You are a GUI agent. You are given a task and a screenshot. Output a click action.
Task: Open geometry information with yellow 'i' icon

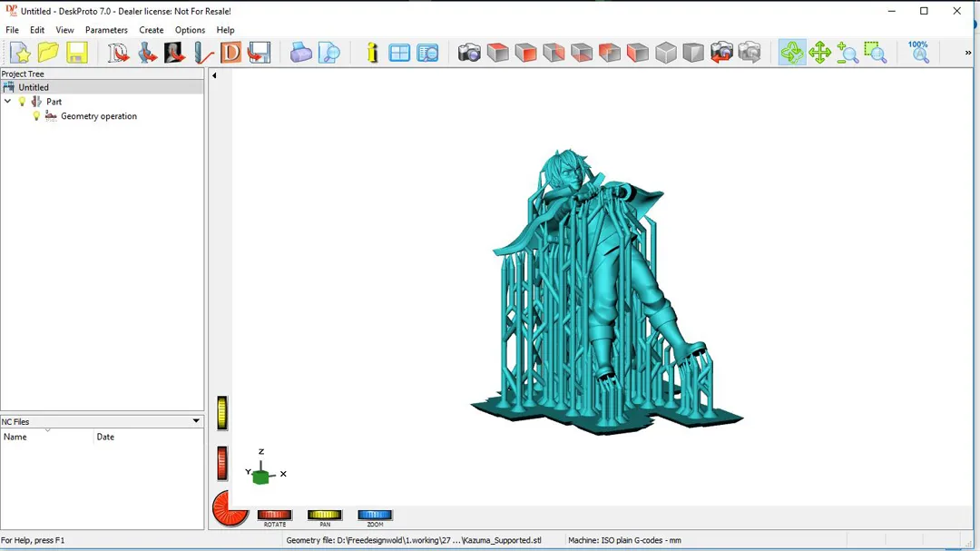[372, 54]
